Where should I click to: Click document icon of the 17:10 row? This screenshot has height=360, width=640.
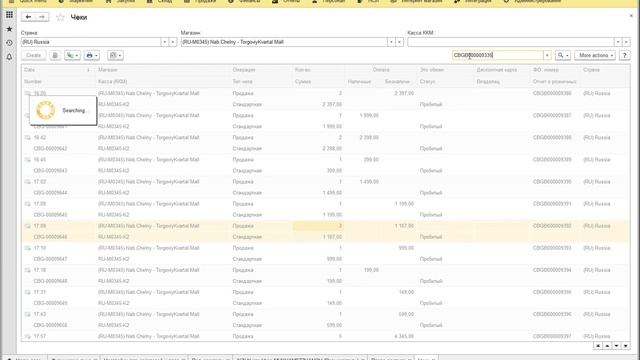[x=27, y=248]
